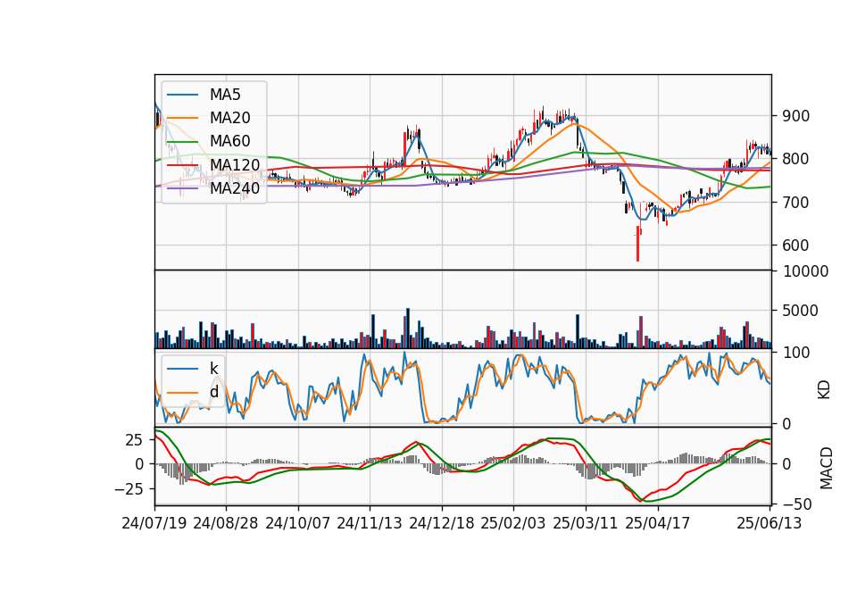Click the 24/07/19 date label
Viewport: 857px width, 616px height.
tap(154, 523)
